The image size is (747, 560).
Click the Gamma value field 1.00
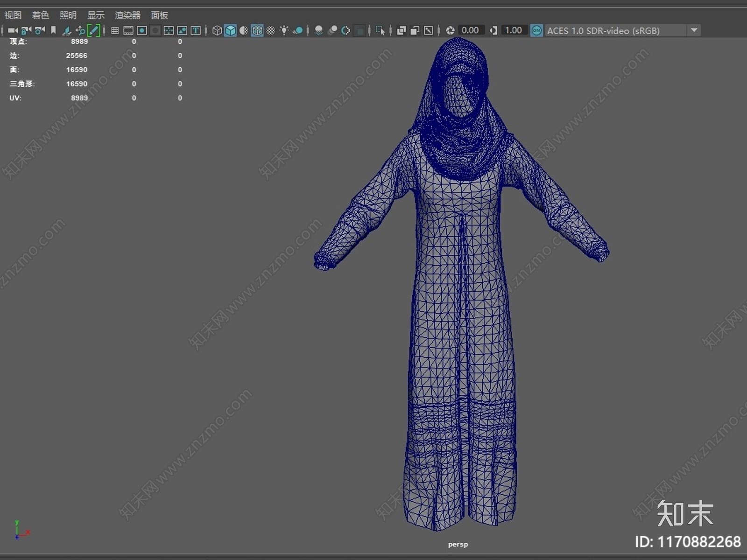(x=514, y=30)
